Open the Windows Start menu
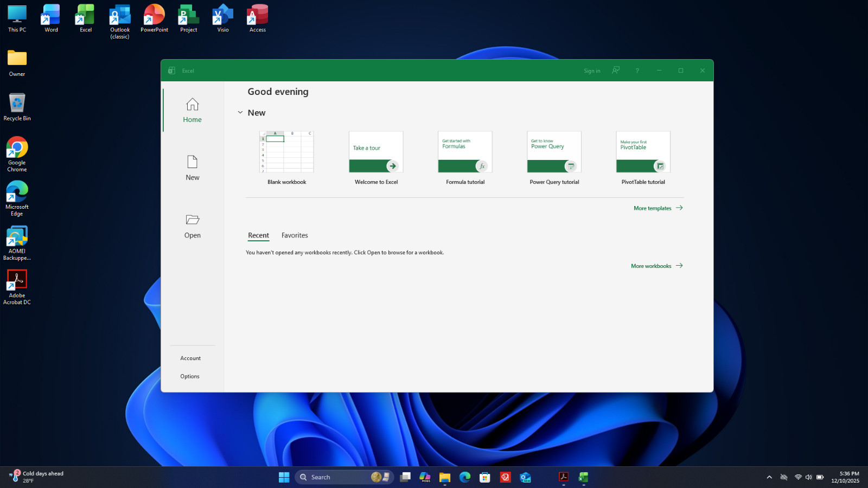 click(x=284, y=477)
